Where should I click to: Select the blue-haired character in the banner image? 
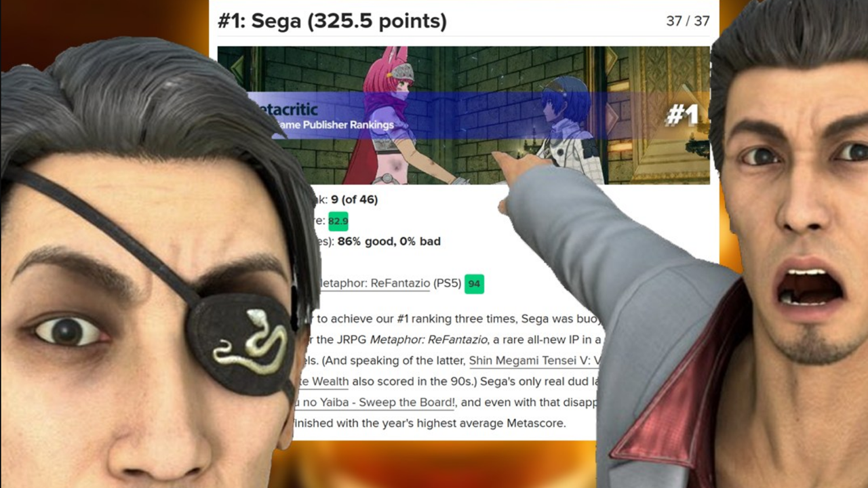pos(567,129)
